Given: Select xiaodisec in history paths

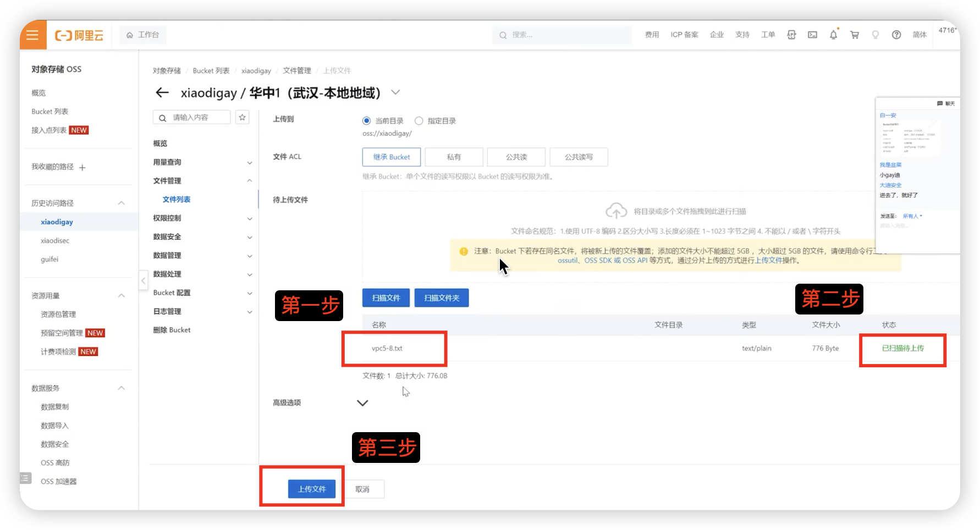Looking at the screenshot, I should coord(55,241).
